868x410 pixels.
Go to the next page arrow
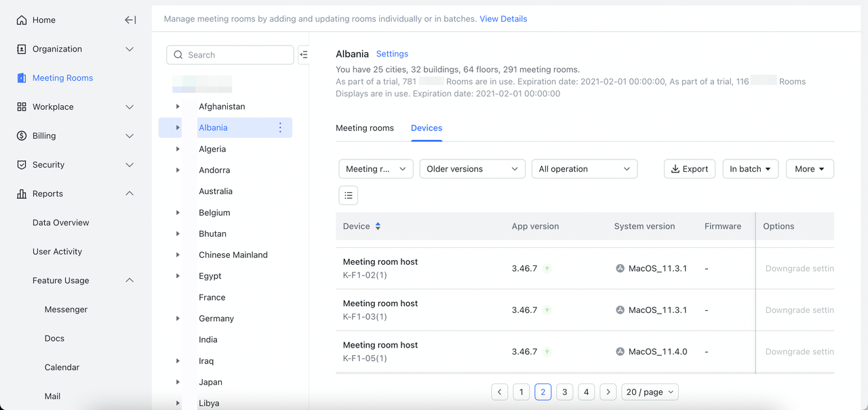tap(608, 392)
